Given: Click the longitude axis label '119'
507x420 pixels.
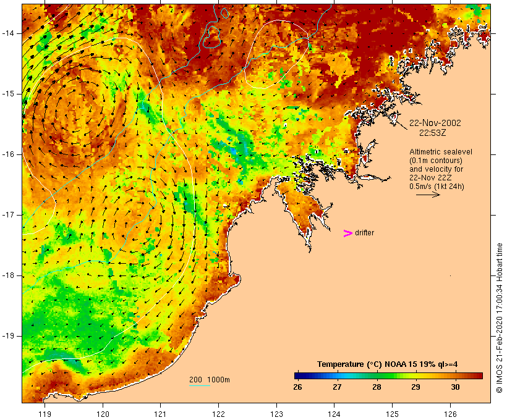Looking at the screenshot, I should point(45,414).
